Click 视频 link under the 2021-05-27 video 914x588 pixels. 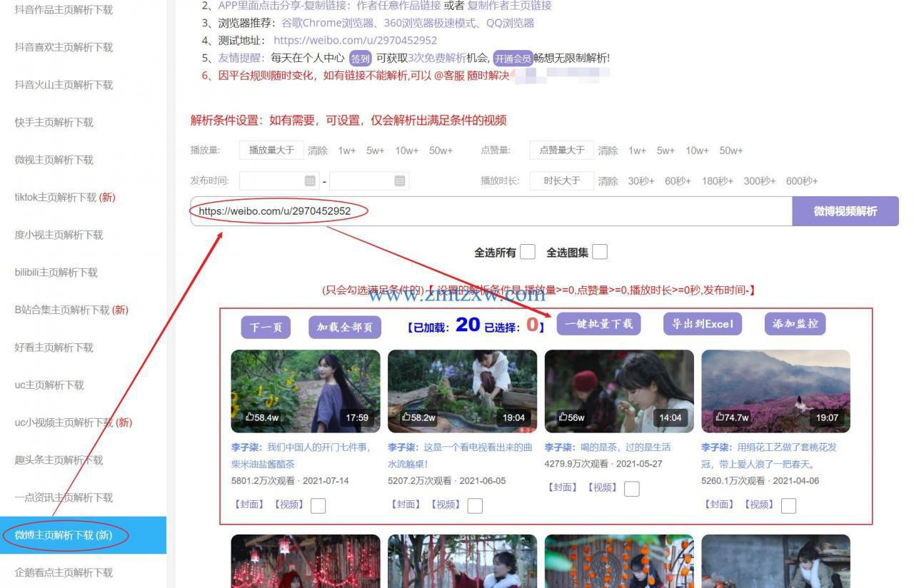tap(603, 487)
